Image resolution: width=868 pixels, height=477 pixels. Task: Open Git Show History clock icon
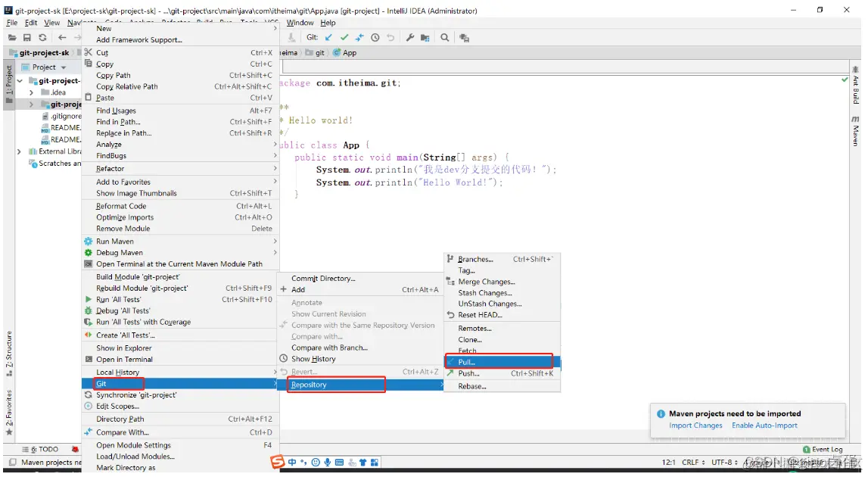tap(375, 38)
